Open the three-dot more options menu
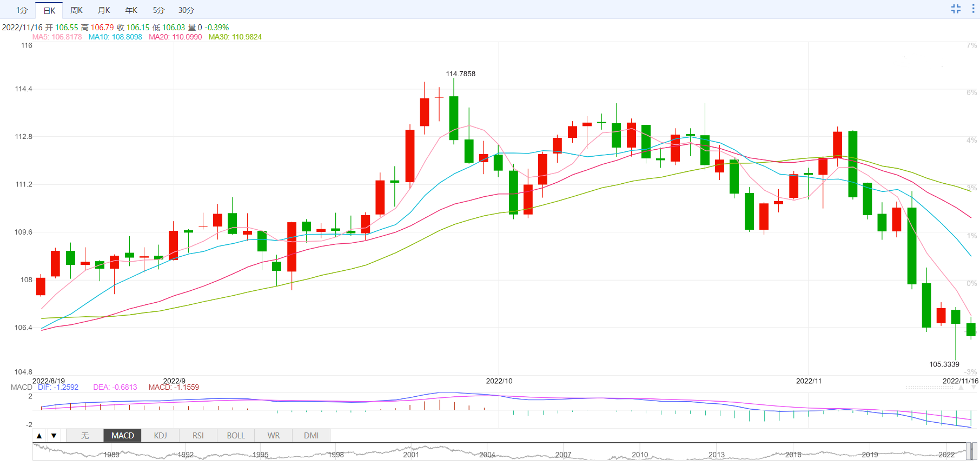980x473 pixels. pyautogui.click(x=973, y=9)
